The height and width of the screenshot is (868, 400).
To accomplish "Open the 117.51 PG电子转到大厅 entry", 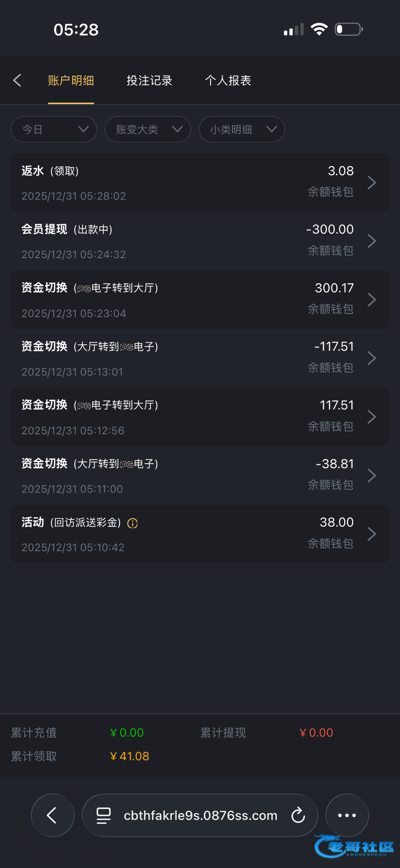I will 200,417.
